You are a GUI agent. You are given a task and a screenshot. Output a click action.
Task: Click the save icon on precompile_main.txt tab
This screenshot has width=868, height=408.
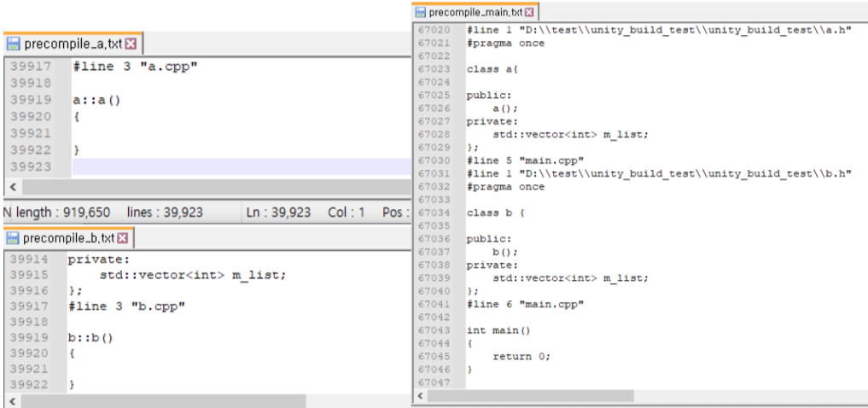421,12
